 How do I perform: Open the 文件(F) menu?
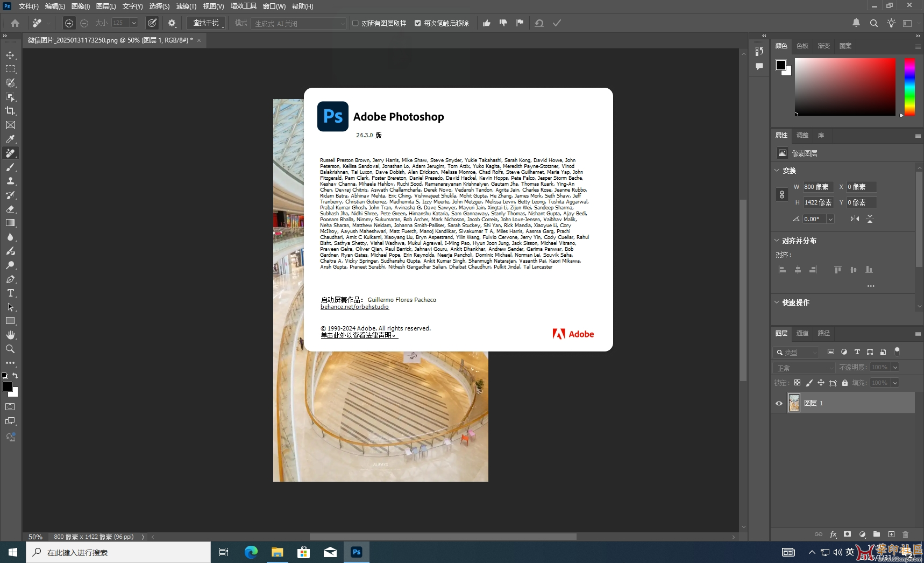[x=29, y=6]
